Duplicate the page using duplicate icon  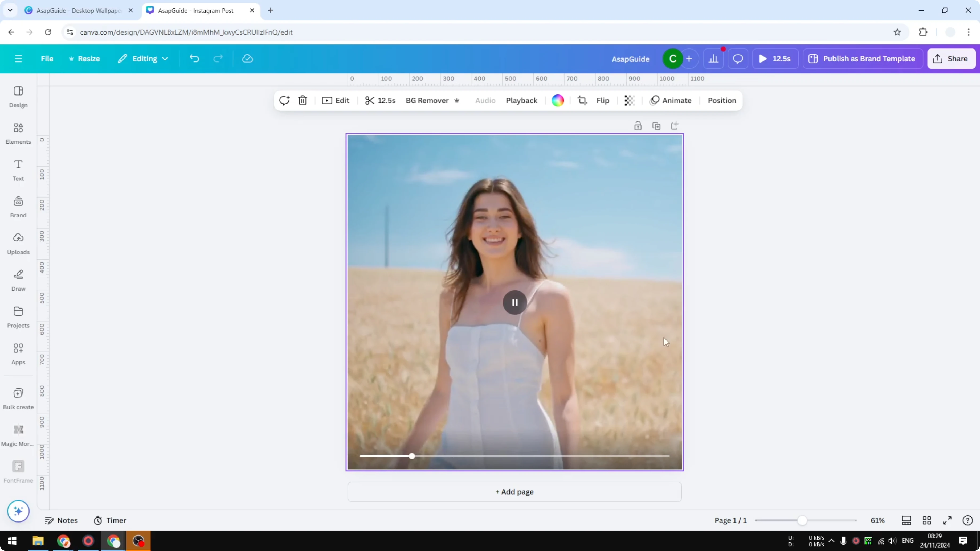click(656, 125)
